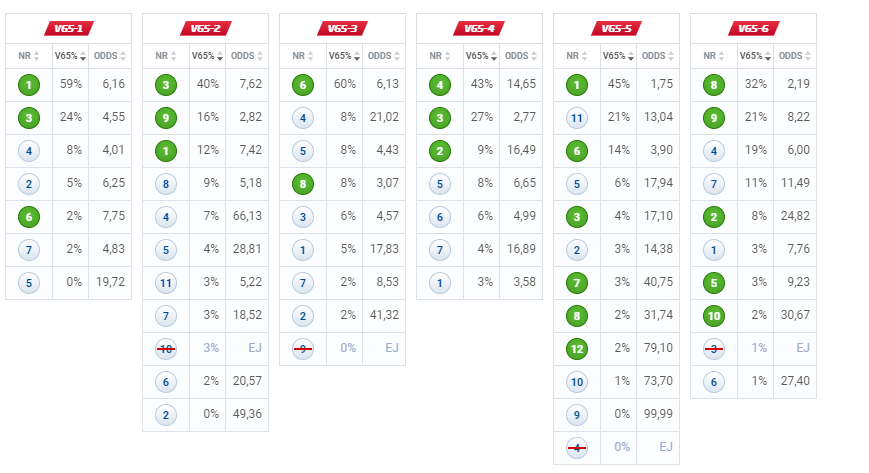Open the V65-3 leg tab
The image size is (869, 473).
tap(343, 28)
